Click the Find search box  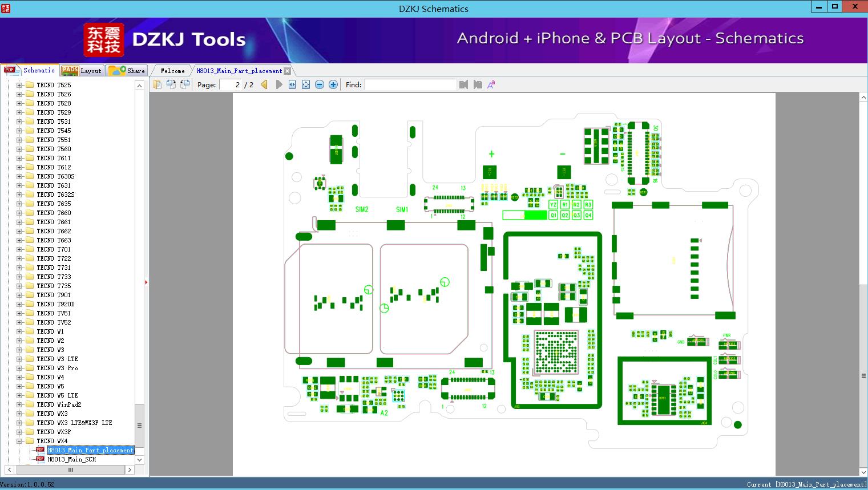pyautogui.click(x=410, y=84)
